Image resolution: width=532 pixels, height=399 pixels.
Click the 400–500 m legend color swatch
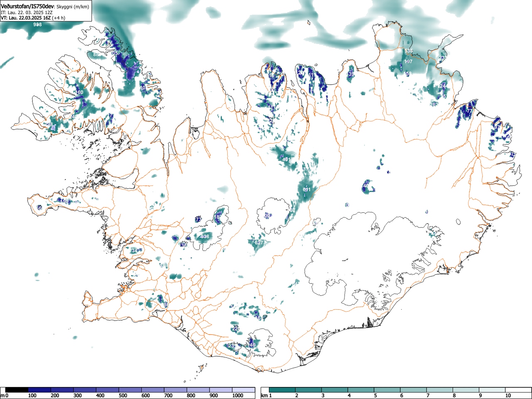pyautogui.click(x=107, y=390)
